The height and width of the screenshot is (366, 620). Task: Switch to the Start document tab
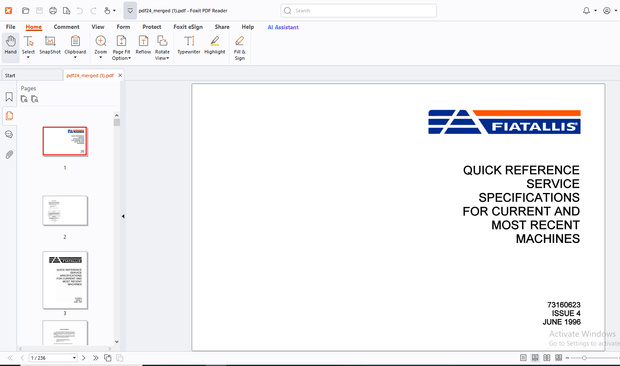pyautogui.click(x=32, y=75)
